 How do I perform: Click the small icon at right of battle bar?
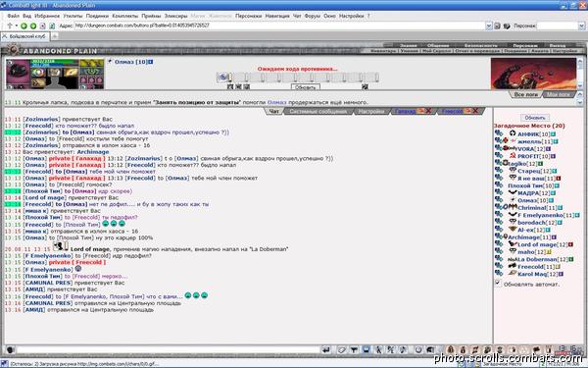coord(365,86)
